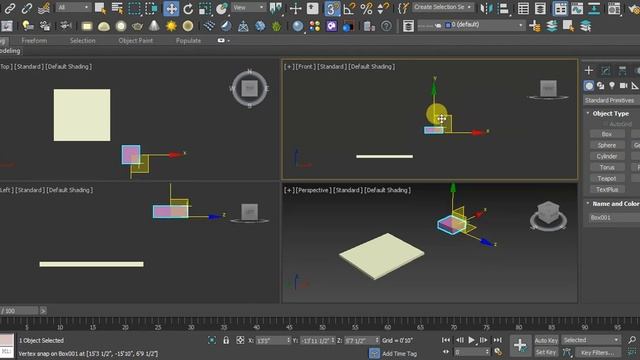The height and width of the screenshot is (360, 640).
Task: Select the Lights category icon
Action: [611, 86]
